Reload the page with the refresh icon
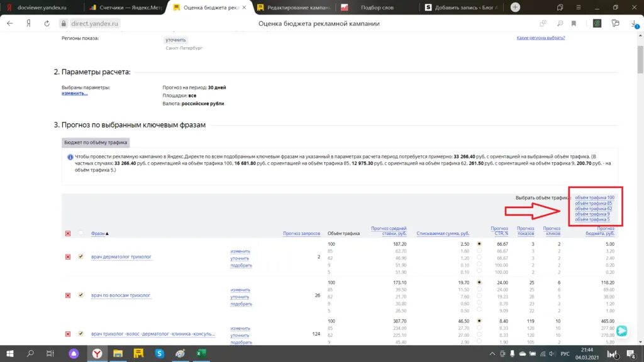The width and height of the screenshot is (644, 362). coord(47,23)
